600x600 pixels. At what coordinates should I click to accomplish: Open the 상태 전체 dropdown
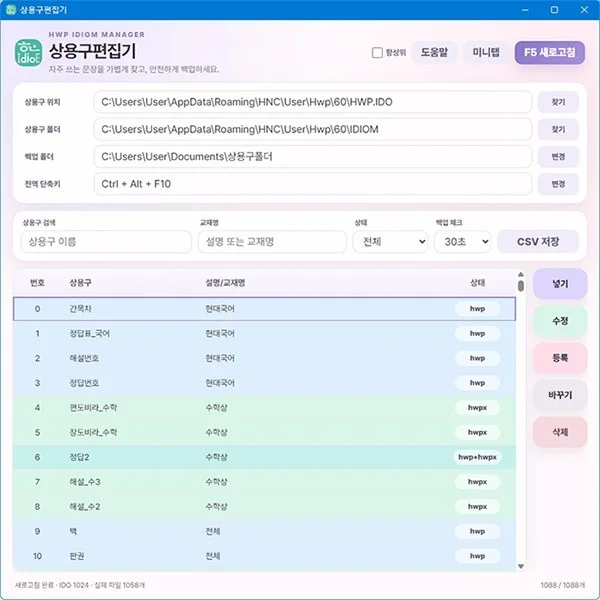click(390, 241)
